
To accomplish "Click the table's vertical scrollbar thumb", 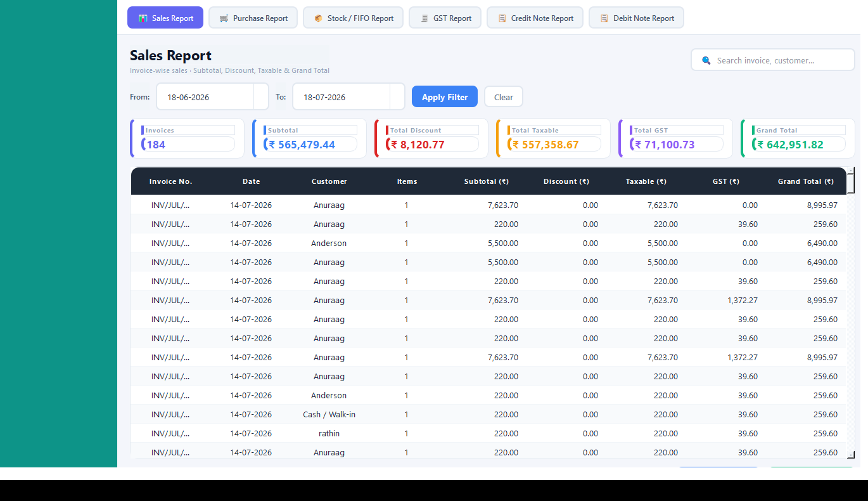I will coord(851,185).
